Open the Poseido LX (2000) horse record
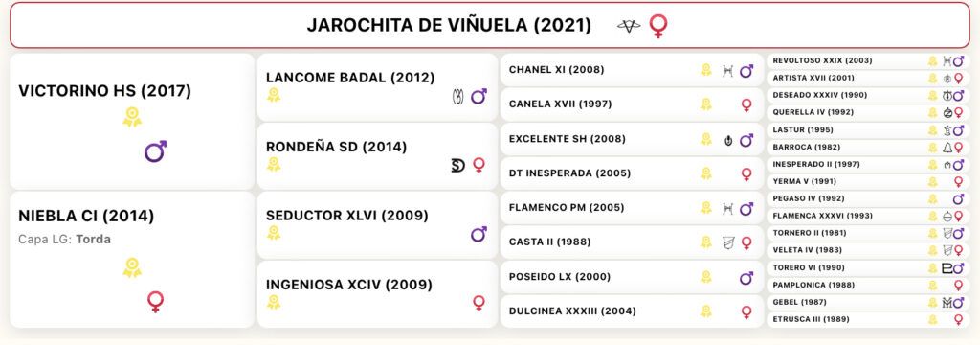Image resolution: width=980 pixels, height=345 pixels. pos(633,277)
